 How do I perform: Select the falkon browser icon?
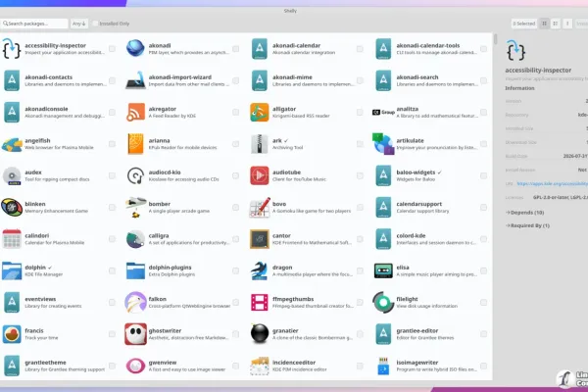[x=135, y=303]
